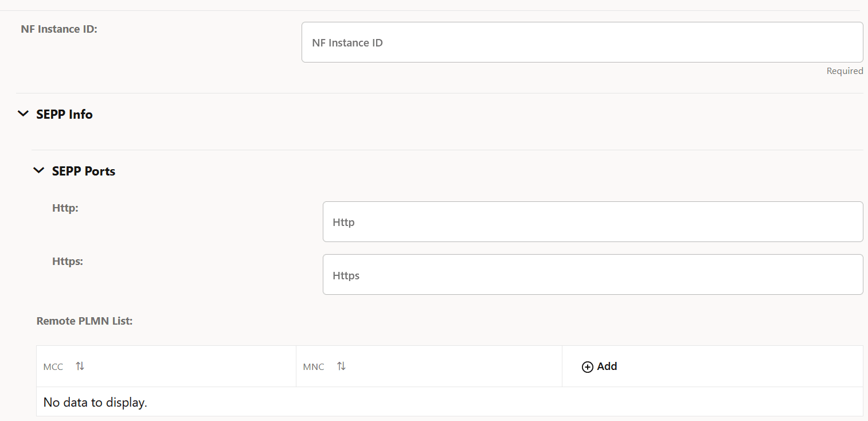Click the Add button in the table
The image size is (868, 421).
(600, 366)
